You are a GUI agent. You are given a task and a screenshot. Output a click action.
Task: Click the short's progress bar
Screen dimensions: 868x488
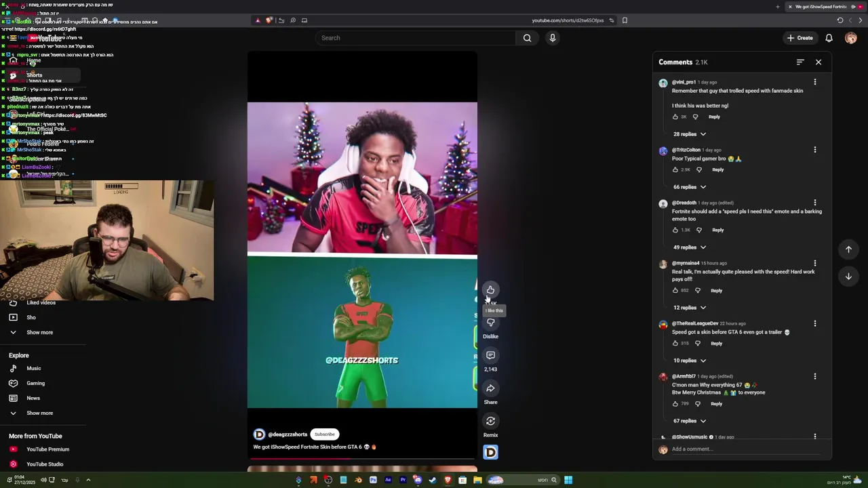pyautogui.click(x=362, y=459)
